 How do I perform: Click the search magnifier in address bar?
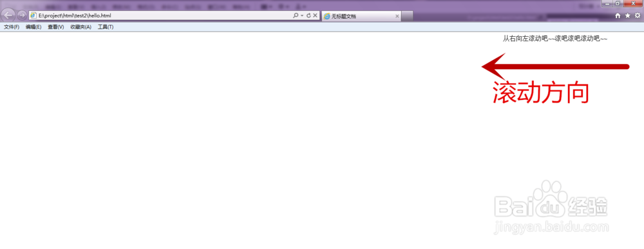(x=296, y=15)
